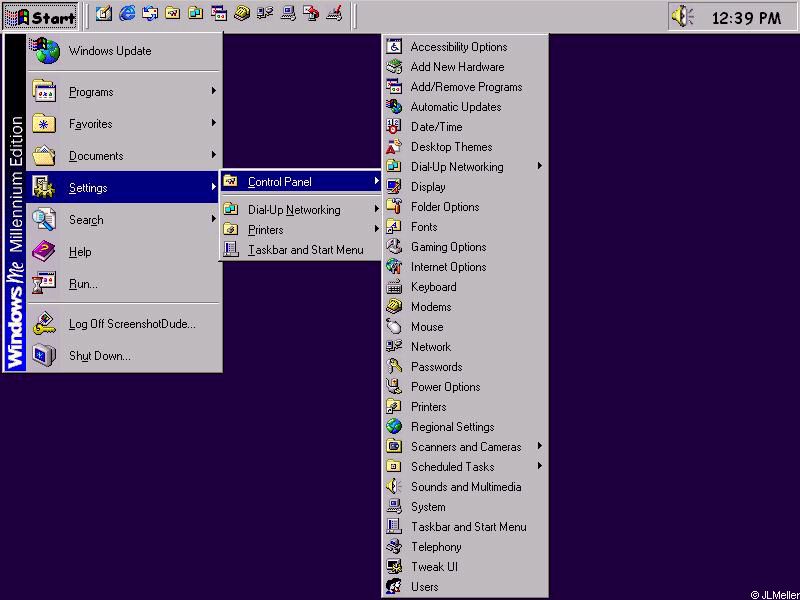Open Taskbar and Start Menu in Settings submenu

pyautogui.click(x=301, y=249)
